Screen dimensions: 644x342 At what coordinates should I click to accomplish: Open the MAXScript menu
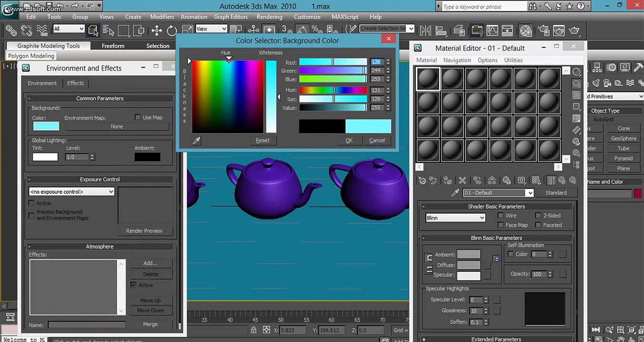click(345, 17)
